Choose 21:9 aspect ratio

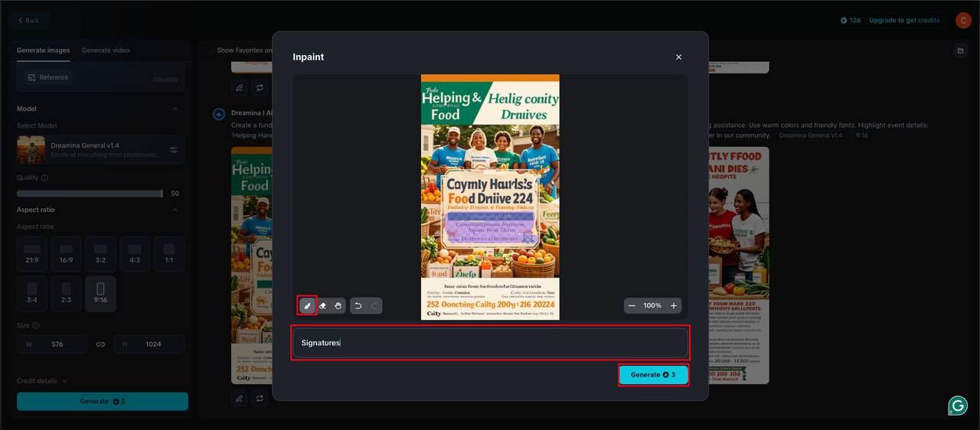[x=32, y=255]
